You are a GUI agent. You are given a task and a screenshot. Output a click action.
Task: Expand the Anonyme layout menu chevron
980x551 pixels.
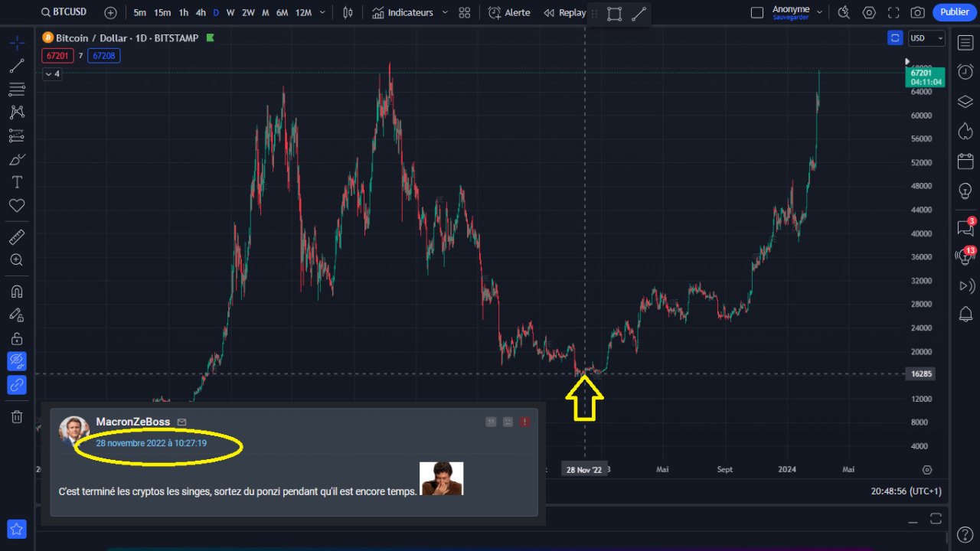(820, 12)
